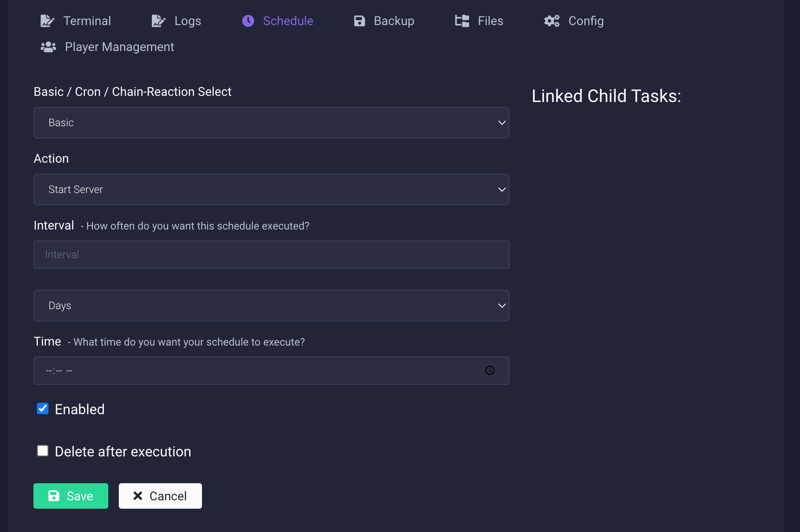The height and width of the screenshot is (532, 800).
Task: Click the Terminal tab icon
Action: click(x=47, y=21)
